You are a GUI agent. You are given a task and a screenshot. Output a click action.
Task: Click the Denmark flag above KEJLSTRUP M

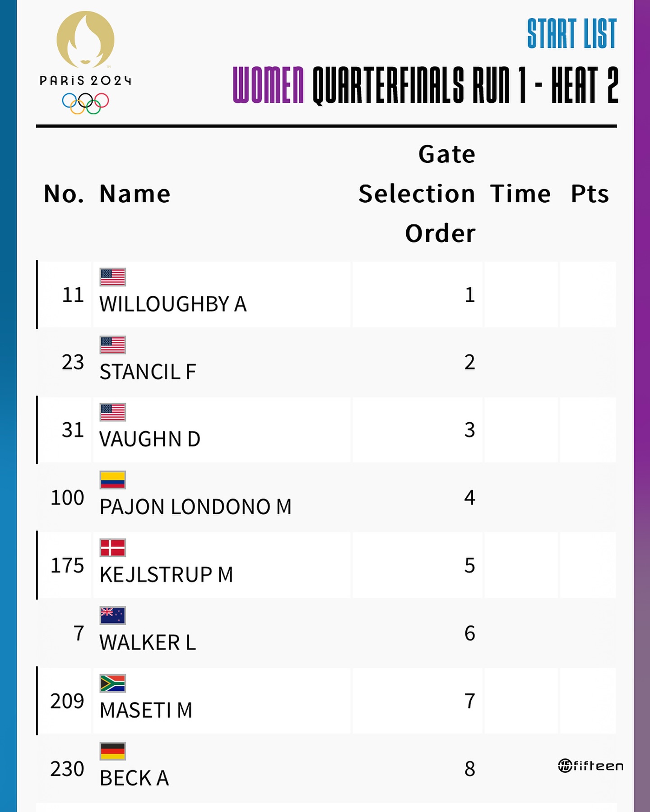click(113, 548)
